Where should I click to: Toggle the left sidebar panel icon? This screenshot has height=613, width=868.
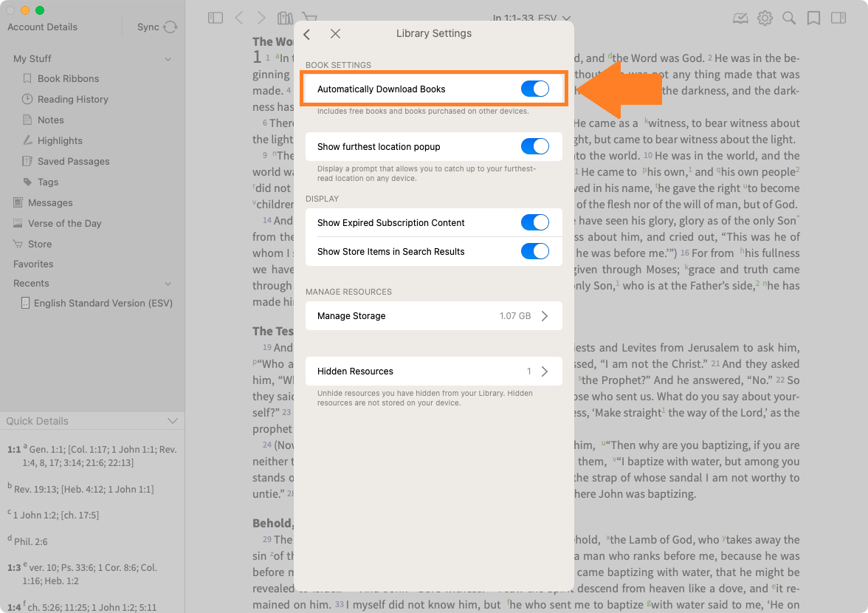(216, 18)
